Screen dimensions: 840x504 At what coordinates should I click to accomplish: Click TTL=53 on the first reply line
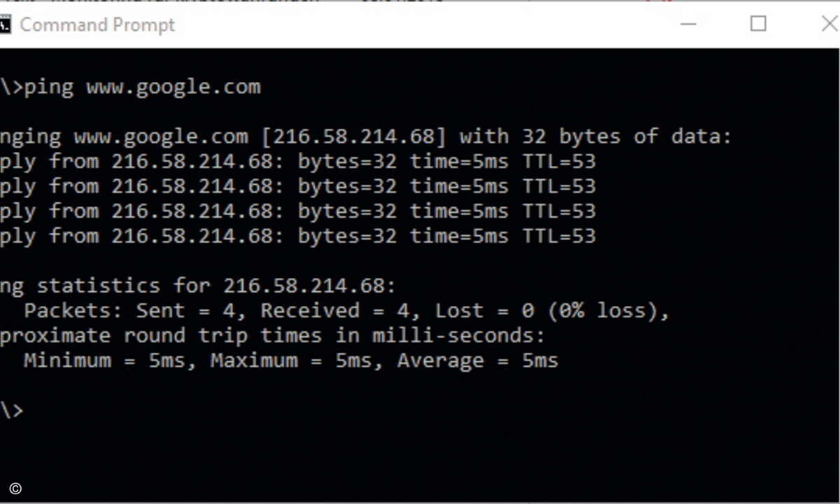pos(559,162)
